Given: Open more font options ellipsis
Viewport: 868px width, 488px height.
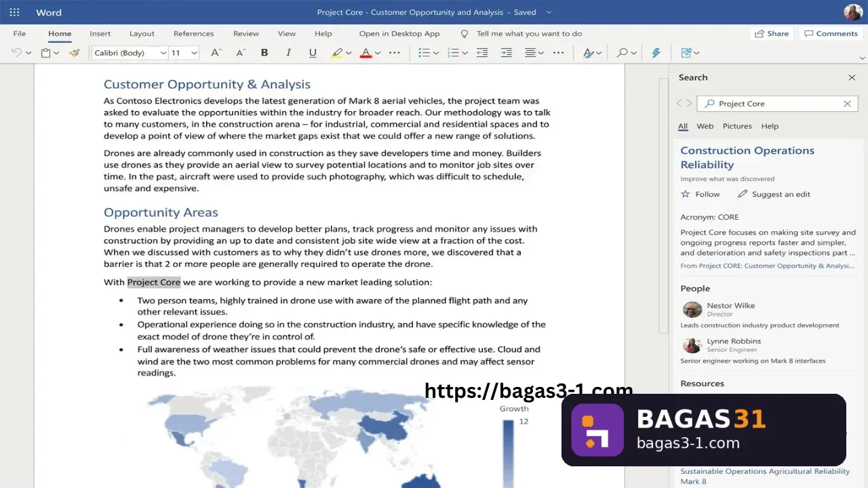Looking at the screenshot, I should (x=395, y=53).
